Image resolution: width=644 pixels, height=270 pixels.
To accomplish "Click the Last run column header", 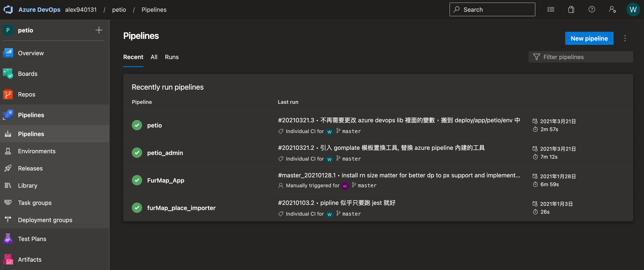I will [288, 102].
